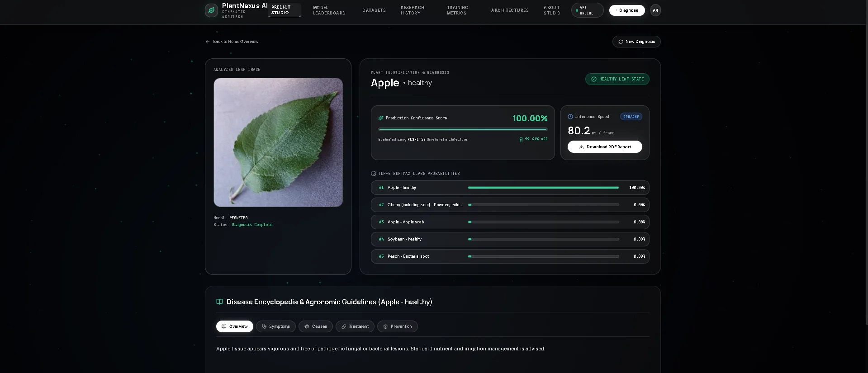This screenshot has height=373, width=868.
Task: Click the Diagnose button
Action: pos(627,10)
